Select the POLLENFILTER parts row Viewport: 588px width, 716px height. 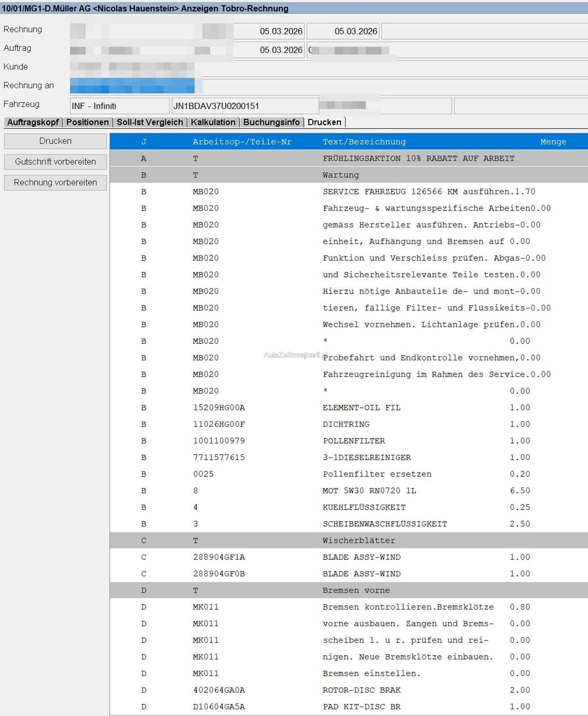pyautogui.click(x=354, y=441)
